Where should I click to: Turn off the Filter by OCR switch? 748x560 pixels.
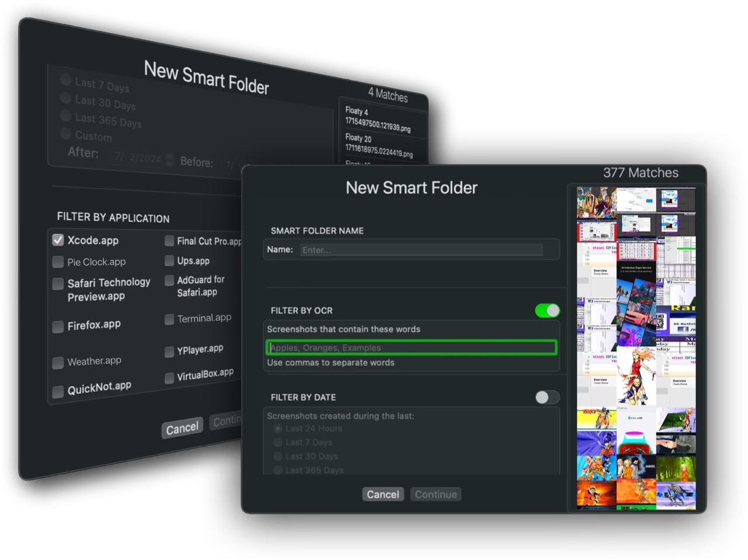pyautogui.click(x=547, y=311)
